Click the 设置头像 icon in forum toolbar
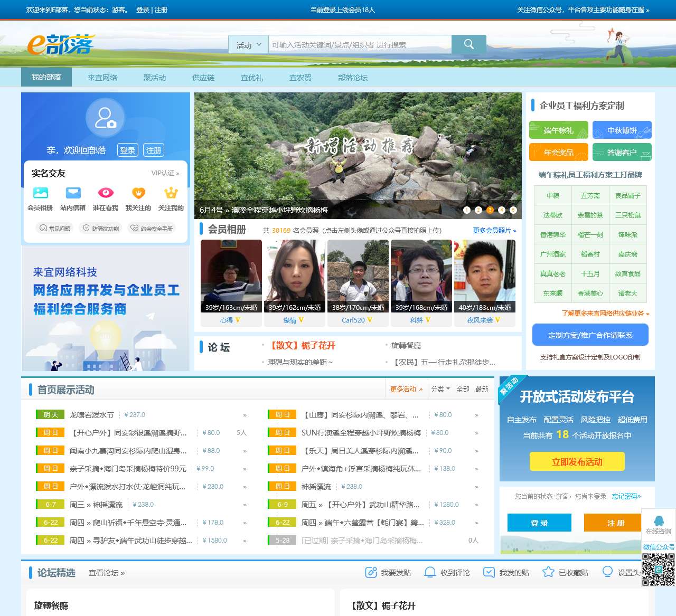676x616 pixels. coord(607,572)
